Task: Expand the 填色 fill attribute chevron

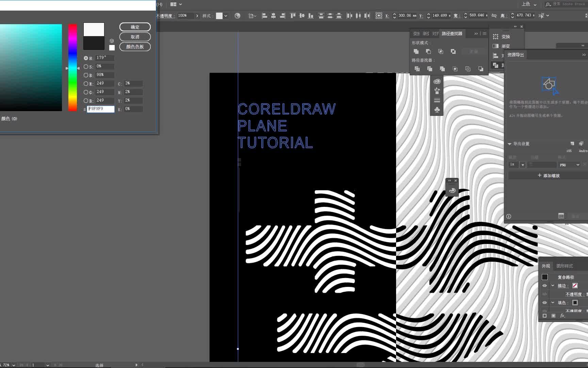Action: click(553, 303)
